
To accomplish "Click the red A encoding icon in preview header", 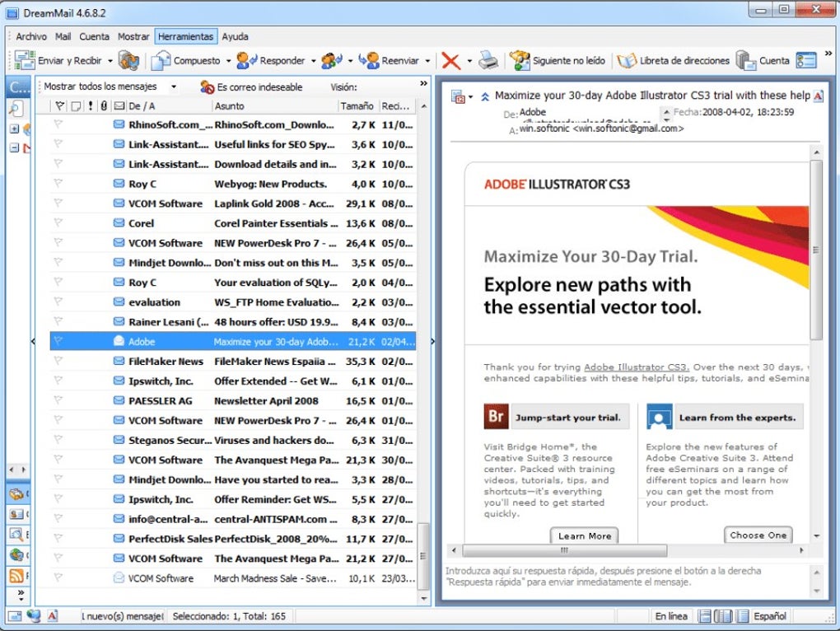I will 818,96.
